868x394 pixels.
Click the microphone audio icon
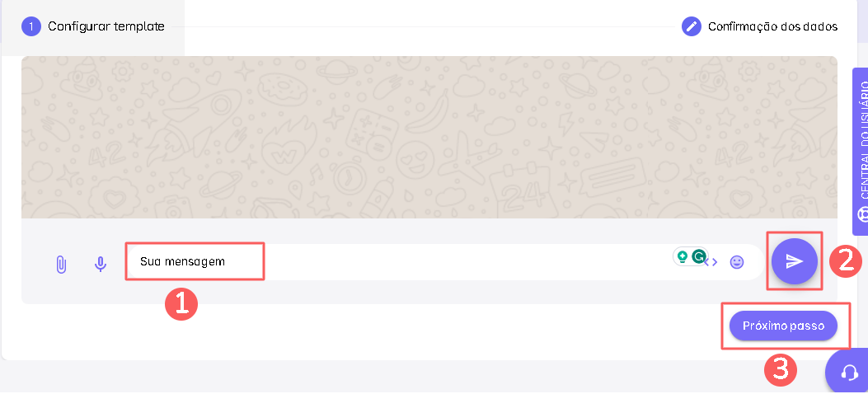coord(101,264)
